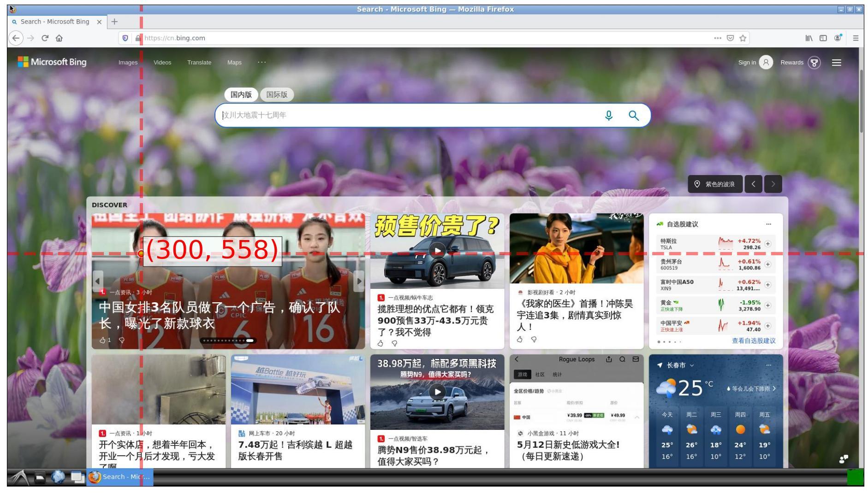Click the news carousel pagination dots

pyautogui.click(x=229, y=340)
